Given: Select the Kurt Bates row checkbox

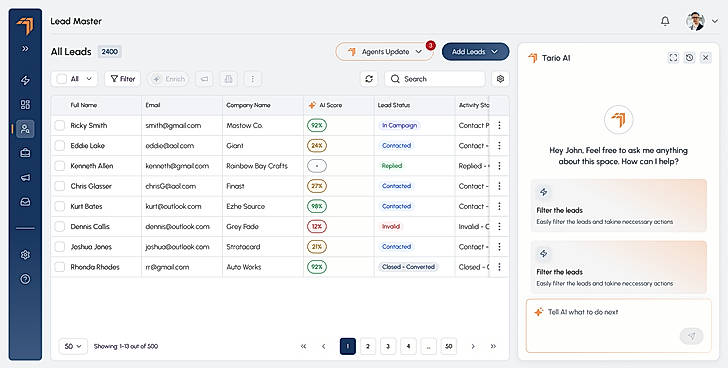Looking at the screenshot, I should point(60,207).
